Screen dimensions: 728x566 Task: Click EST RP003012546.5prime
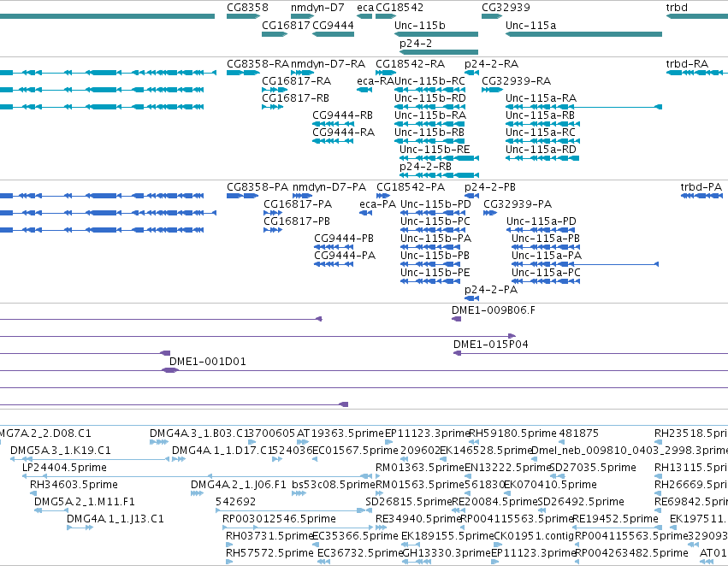(279, 519)
